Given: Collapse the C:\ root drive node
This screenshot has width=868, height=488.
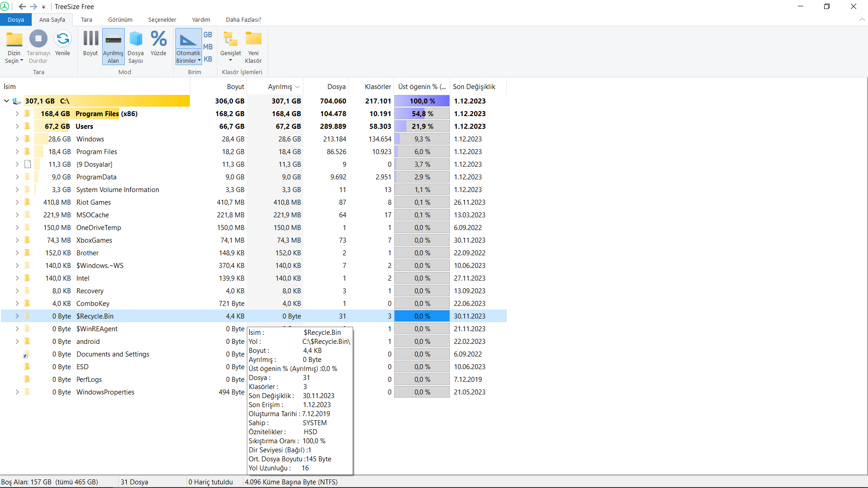Looking at the screenshot, I should (6, 101).
